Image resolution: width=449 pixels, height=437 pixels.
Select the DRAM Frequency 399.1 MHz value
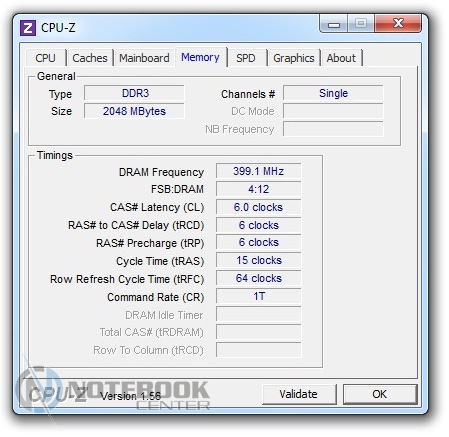259,171
